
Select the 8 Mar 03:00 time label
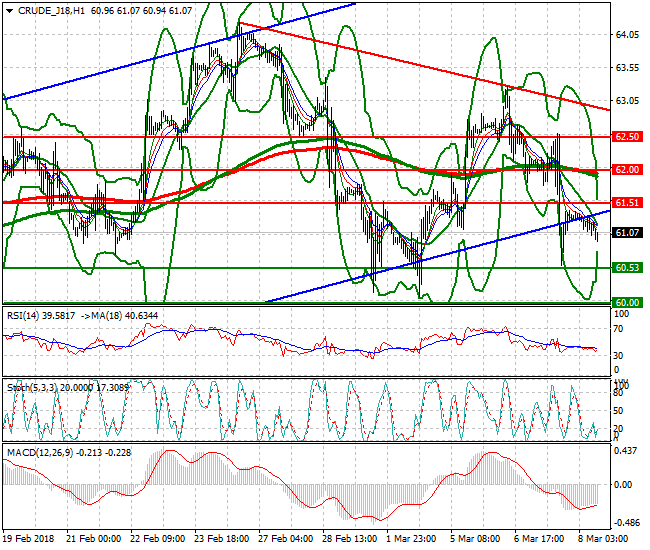pos(603,539)
